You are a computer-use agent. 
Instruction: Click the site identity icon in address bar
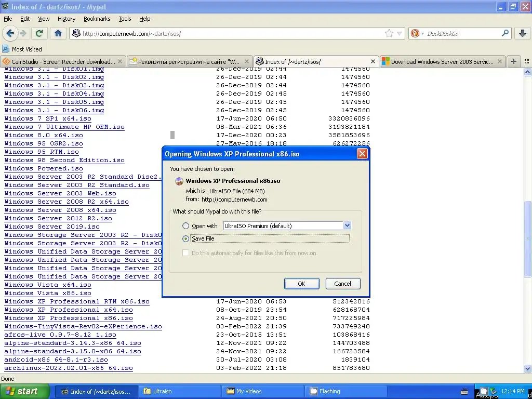(76, 33)
